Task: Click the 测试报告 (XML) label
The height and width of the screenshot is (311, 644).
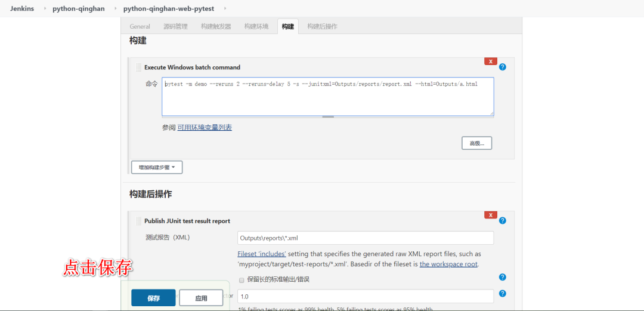Action: [168, 238]
